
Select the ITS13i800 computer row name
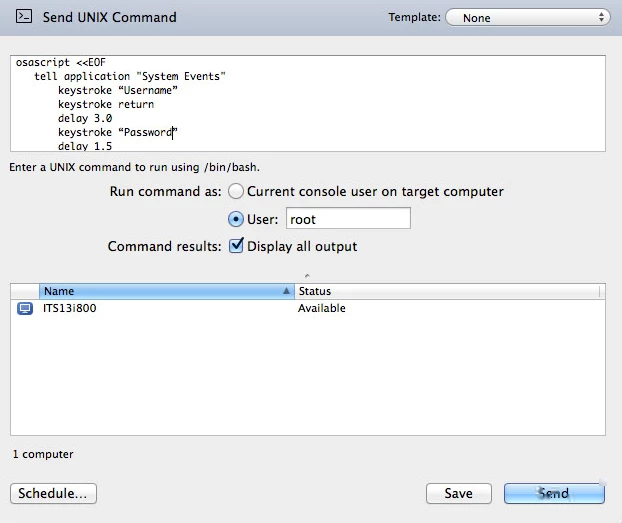point(69,308)
